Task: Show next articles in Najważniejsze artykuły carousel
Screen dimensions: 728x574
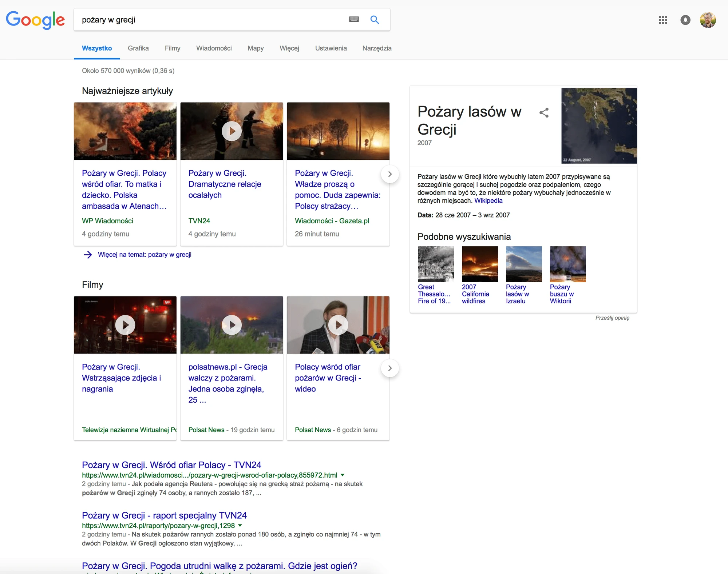Action: tap(390, 174)
